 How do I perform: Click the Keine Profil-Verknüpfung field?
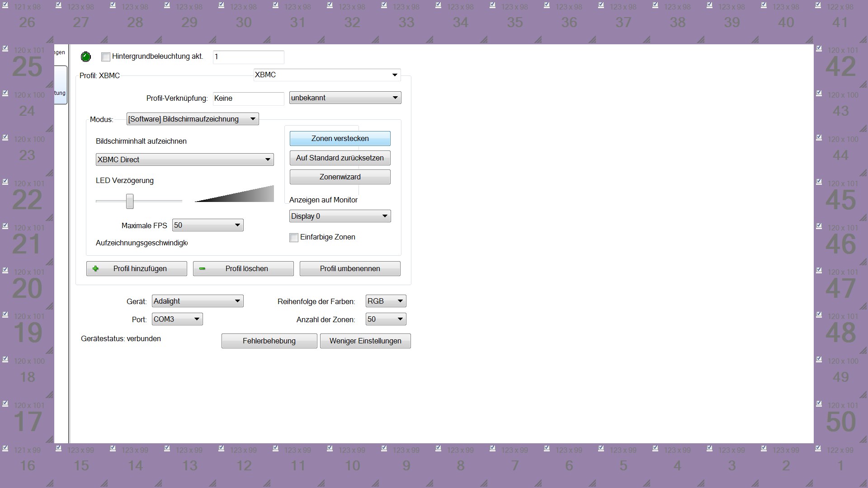[x=248, y=99]
